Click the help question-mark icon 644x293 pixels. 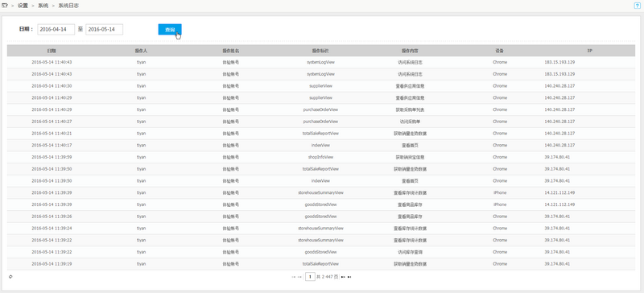(x=638, y=6)
